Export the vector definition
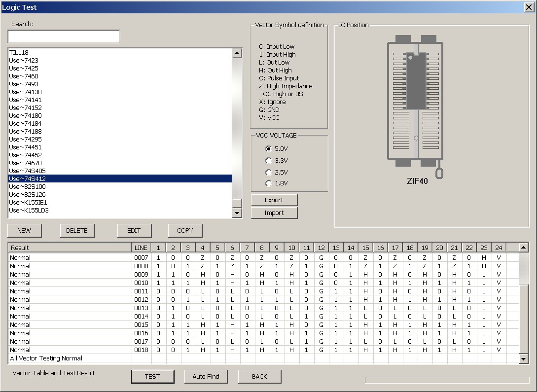Viewport: 537px width, 392px height. click(x=274, y=200)
